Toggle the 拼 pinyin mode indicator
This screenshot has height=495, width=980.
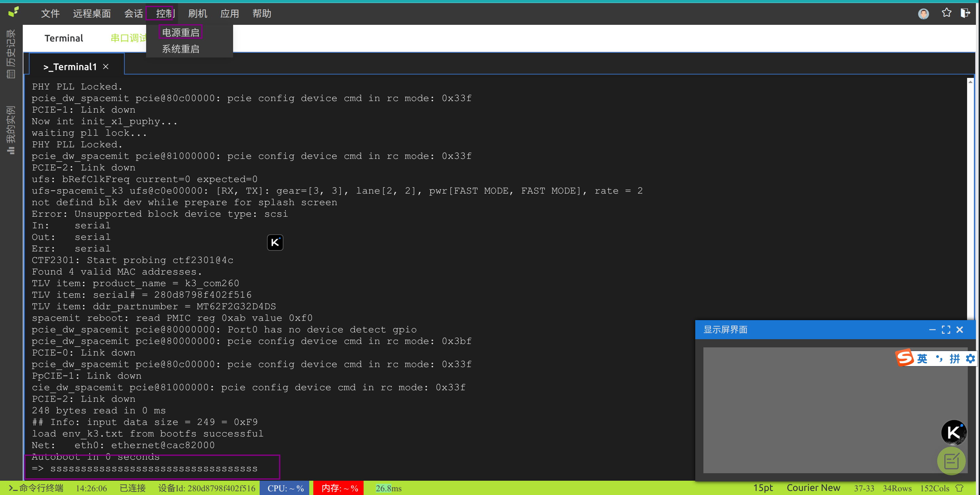point(955,358)
